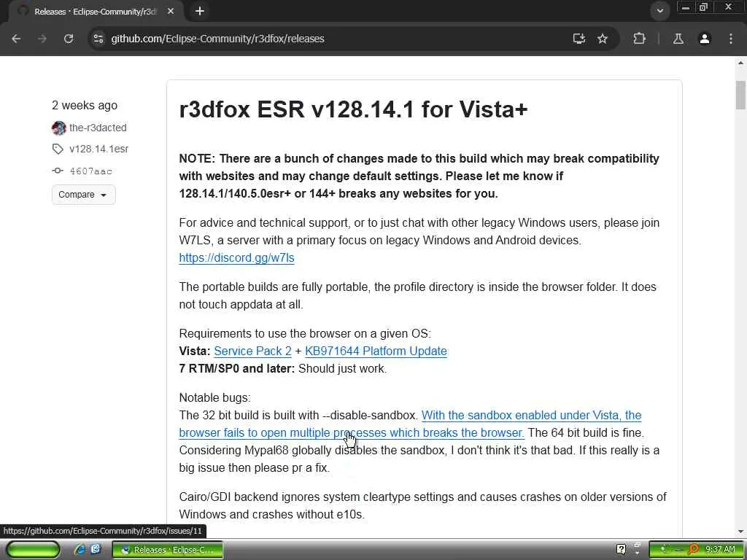Expand the Compare dropdown
Viewport: 747px width, 560px height.
tap(83, 194)
